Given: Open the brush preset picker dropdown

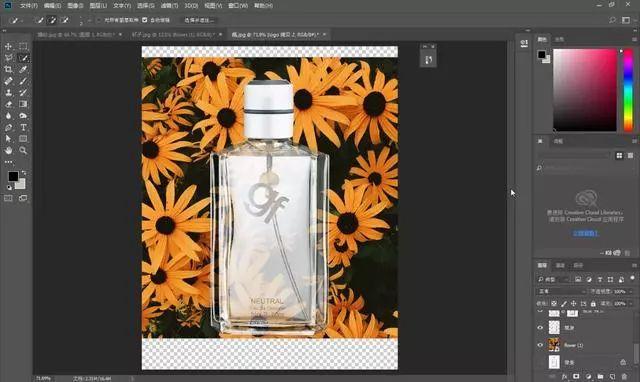Looking at the screenshot, I should 81,20.
